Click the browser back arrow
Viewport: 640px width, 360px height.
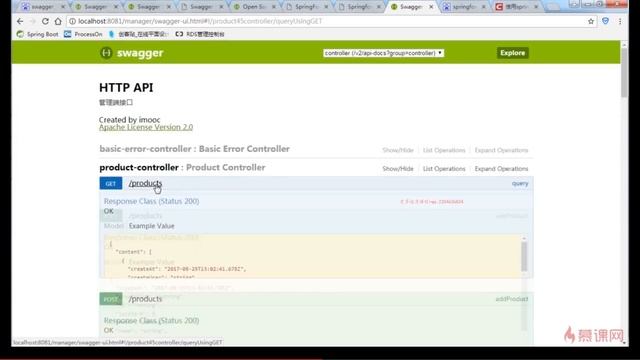(20, 21)
